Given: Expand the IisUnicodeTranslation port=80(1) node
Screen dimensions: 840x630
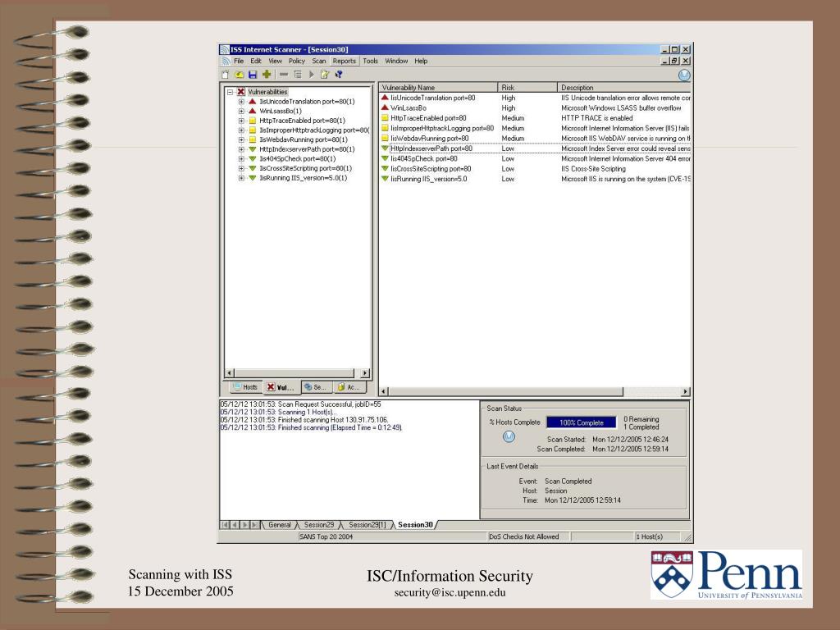Looking at the screenshot, I should pos(242,101).
